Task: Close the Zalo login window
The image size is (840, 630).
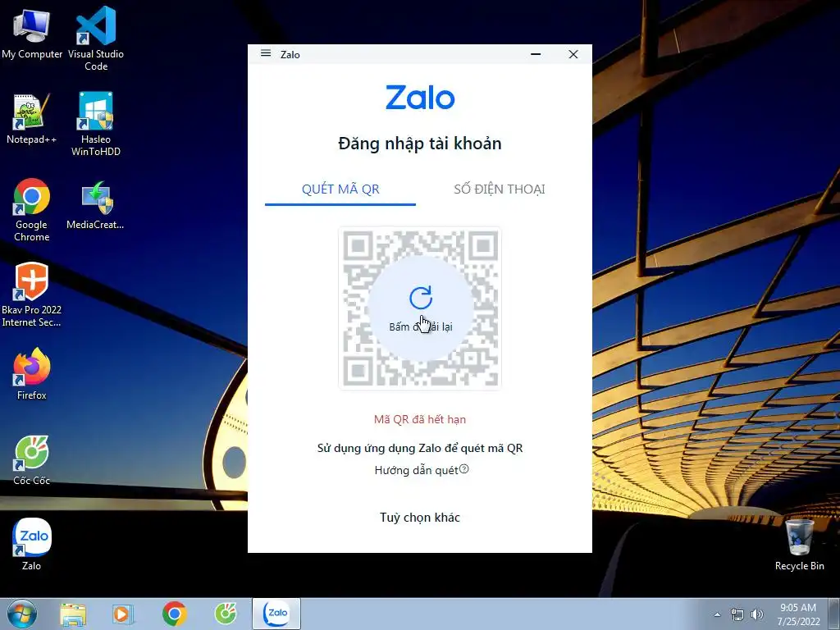Action: tap(573, 54)
